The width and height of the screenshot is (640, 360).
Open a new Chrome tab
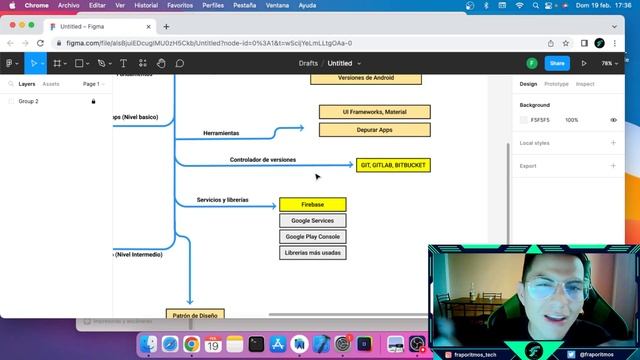point(166,27)
